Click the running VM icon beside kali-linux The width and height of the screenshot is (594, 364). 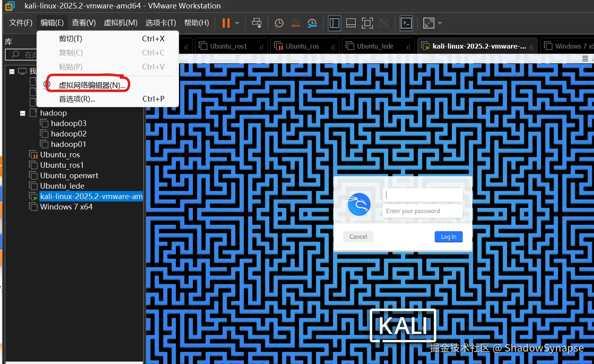click(34, 197)
